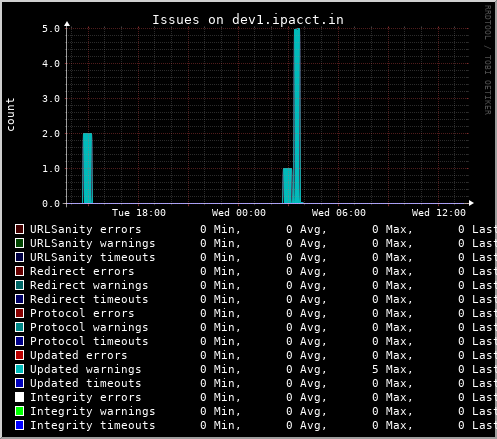Click the Wed 00:00 time axis label
Viewport: 497px width, 439px height.
[x=239, y=213]
